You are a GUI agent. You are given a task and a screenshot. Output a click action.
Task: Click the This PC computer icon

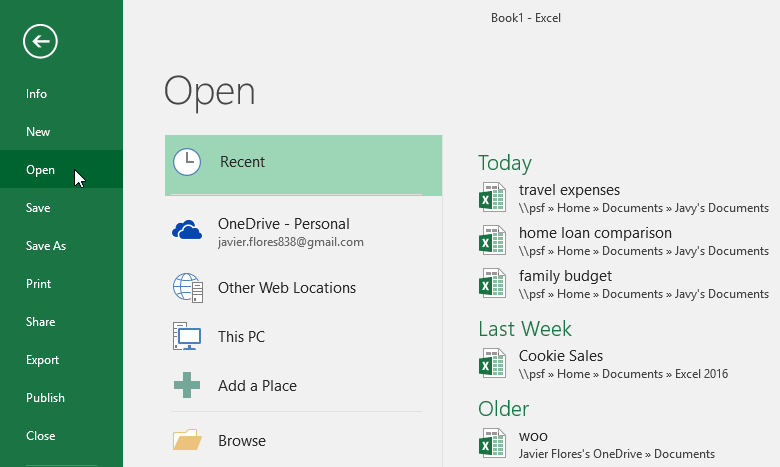(187, 337)
